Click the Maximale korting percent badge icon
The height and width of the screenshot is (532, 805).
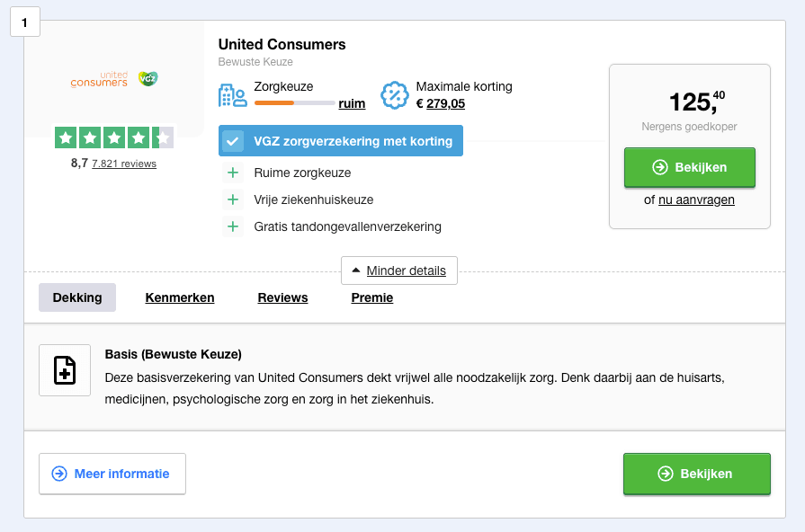pos(394,95)
